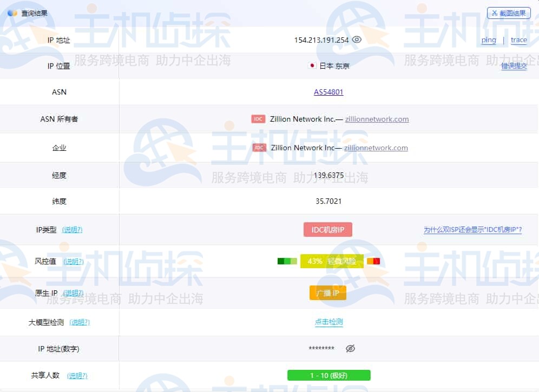Open the trace link
The image size is (539, 392).
coord(519,39)
